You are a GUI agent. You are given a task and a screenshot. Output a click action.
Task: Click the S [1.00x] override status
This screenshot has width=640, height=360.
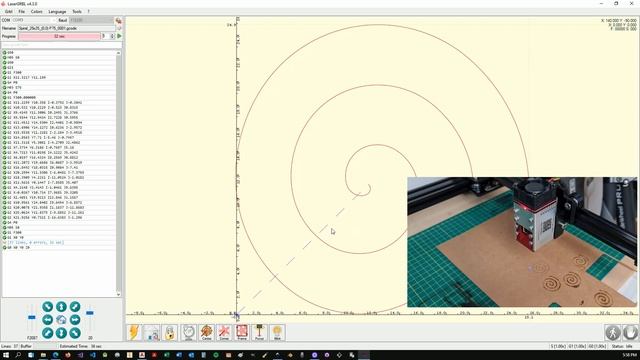[x=558, y=346]
